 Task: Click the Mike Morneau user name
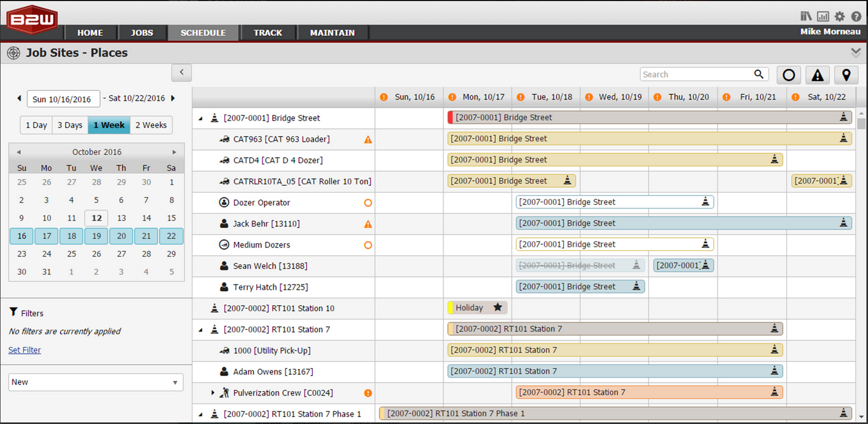[830, 32]
